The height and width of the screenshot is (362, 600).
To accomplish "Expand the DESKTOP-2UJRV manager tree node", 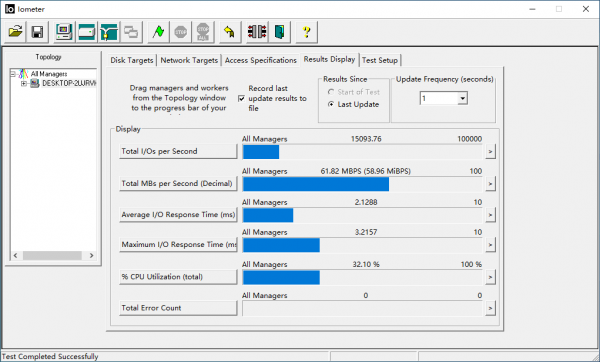I will point(24,83).
